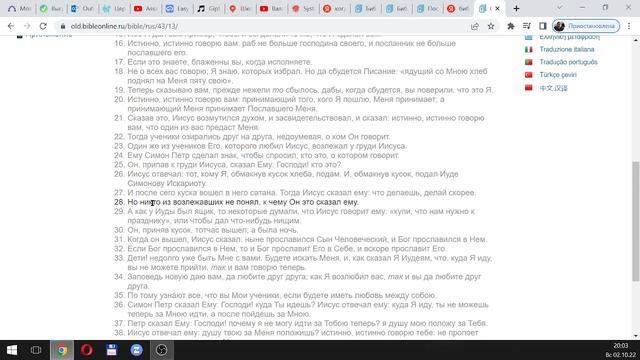The image size is (640, 360).
Task: Switch to the first tab with arch icon
Action: pyautogui.click(x=19, y=8)
